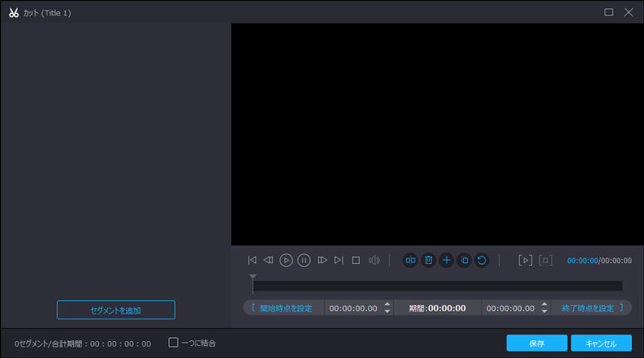Screen dimensions: 644x358
Task: Add a new segment with plus icon
Action: pos(447,261)
